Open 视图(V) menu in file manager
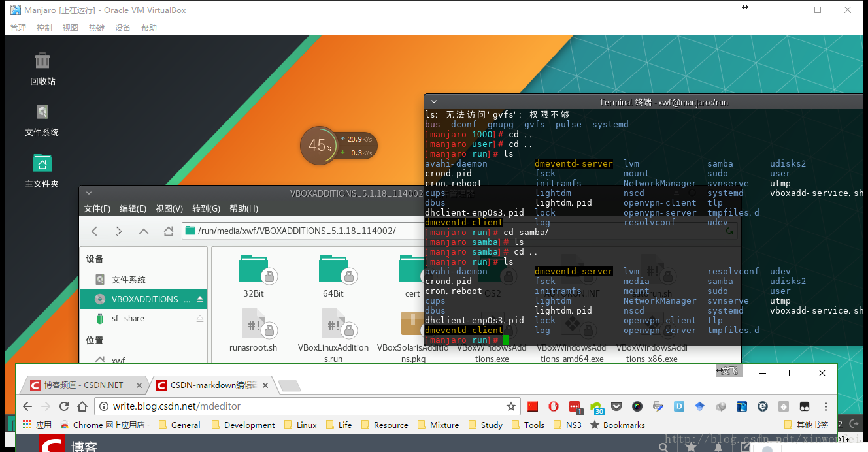 (x=169, y=208)
